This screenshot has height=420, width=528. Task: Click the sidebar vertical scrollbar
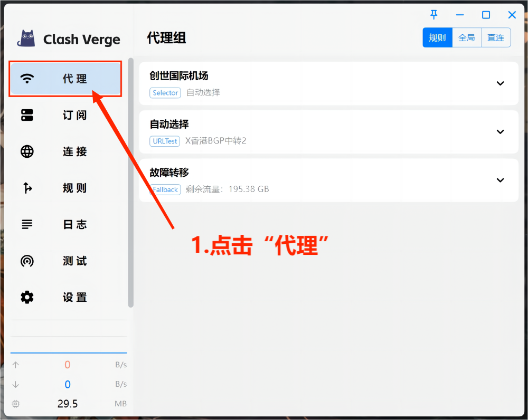pyautogui.click(x=131, y=182)
